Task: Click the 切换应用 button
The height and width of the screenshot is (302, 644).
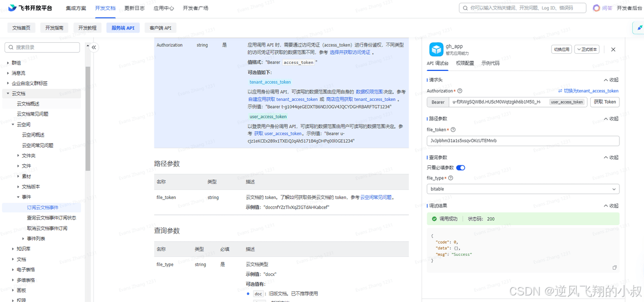Action: click(562, 50)
